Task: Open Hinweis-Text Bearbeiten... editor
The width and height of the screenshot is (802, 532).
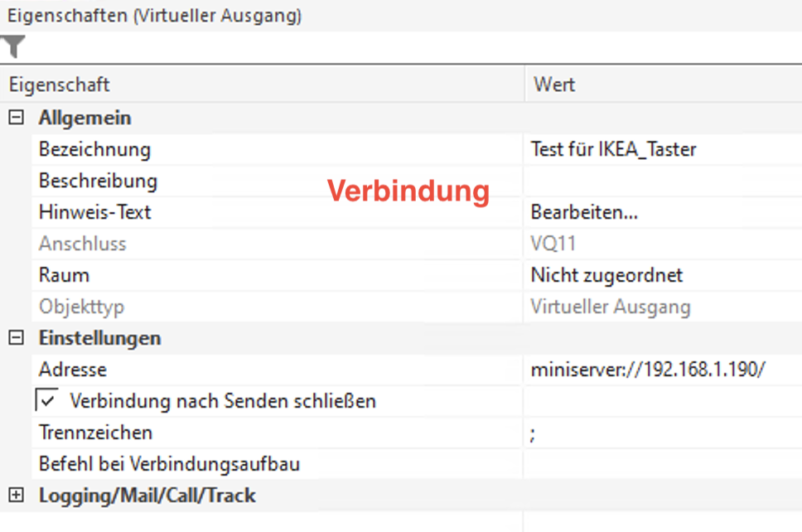Action: [x=585, y=212]
